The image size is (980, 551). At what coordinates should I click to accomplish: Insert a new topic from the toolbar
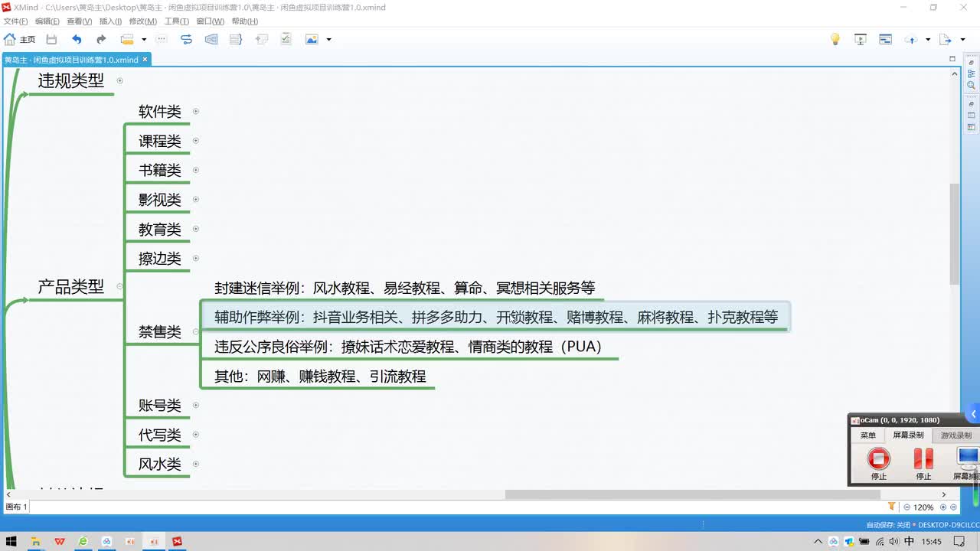coord(127,39)
